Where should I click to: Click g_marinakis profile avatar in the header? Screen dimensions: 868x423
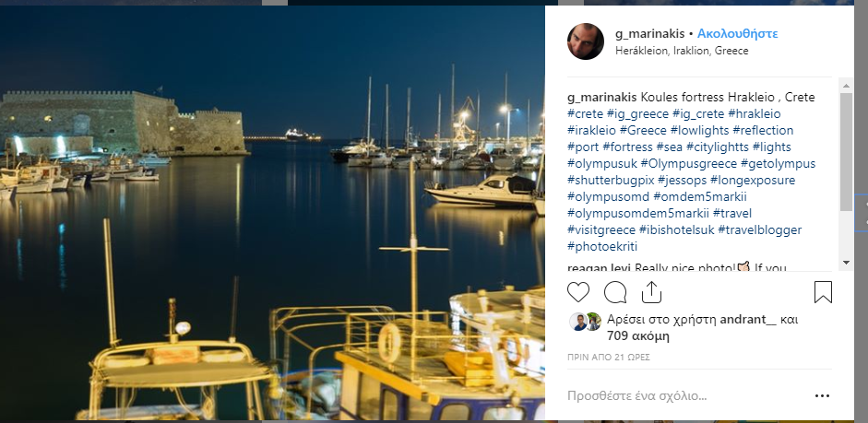click(x=586, y=41)
